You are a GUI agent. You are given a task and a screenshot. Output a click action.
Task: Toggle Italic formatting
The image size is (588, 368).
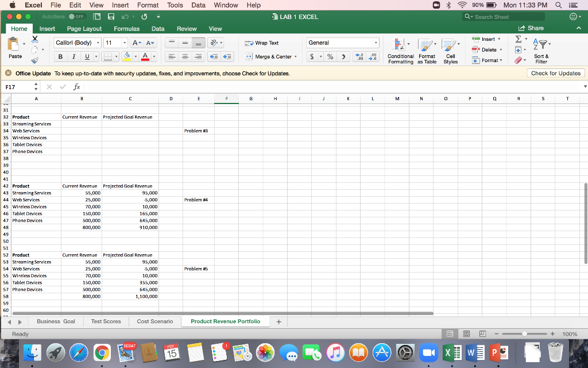(x=73, y=57)
